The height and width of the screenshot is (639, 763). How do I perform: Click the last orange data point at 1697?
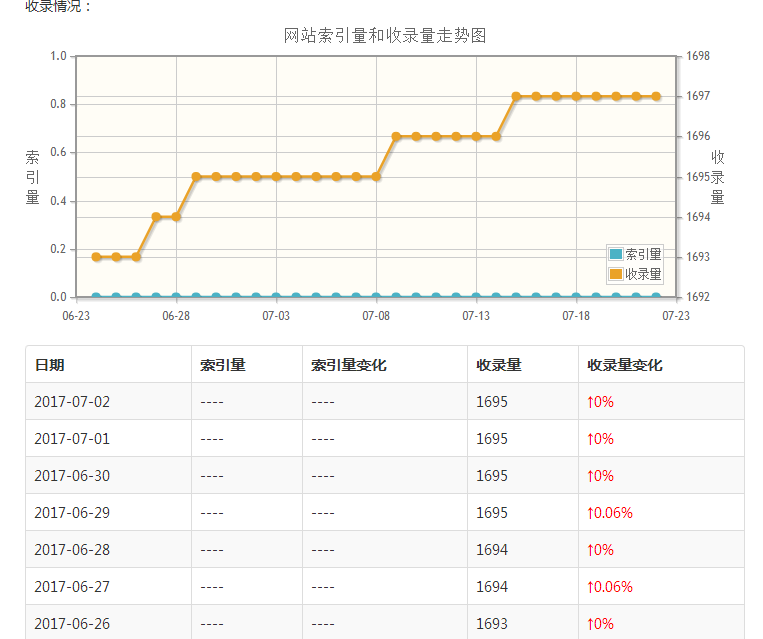(x=656, y=96)
